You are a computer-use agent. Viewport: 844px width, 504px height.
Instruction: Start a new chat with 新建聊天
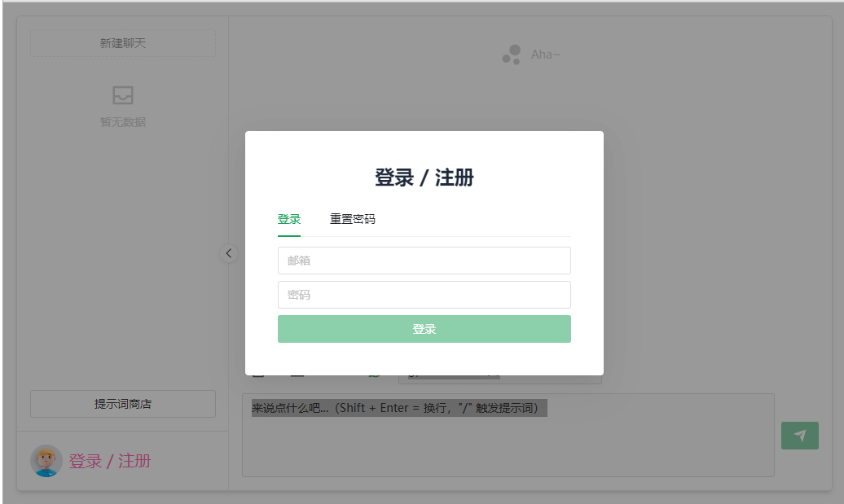[123, 43]
